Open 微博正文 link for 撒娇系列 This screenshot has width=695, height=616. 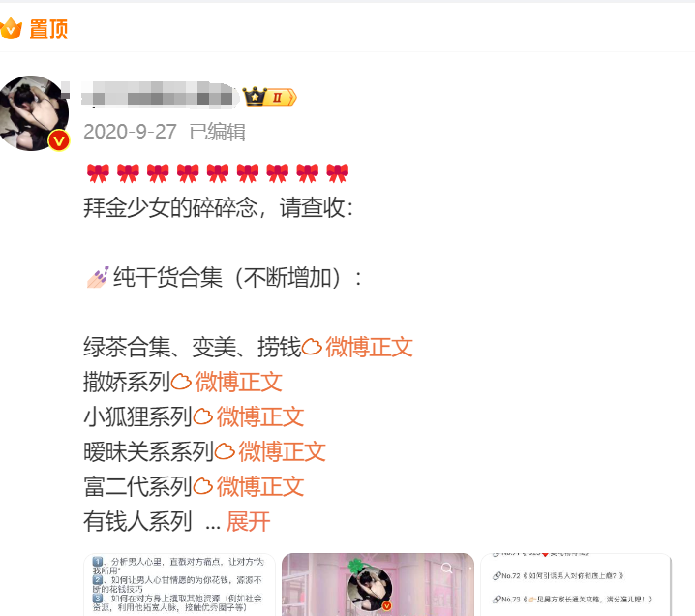tap(238, 382)
